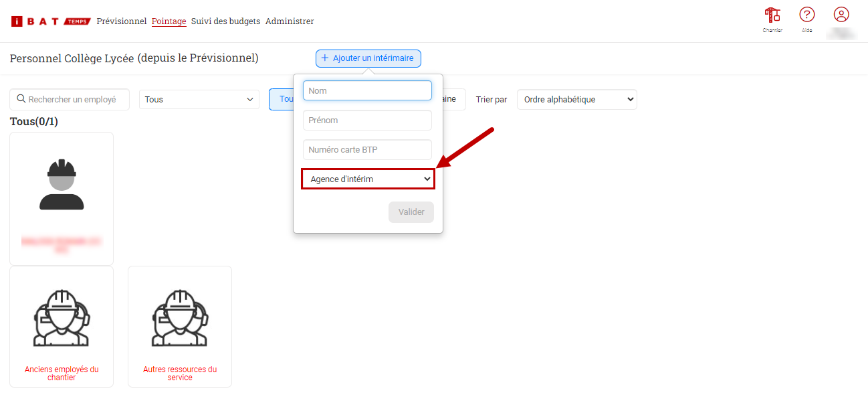Select the employee card with hard-hat avatar

[62, 198]
